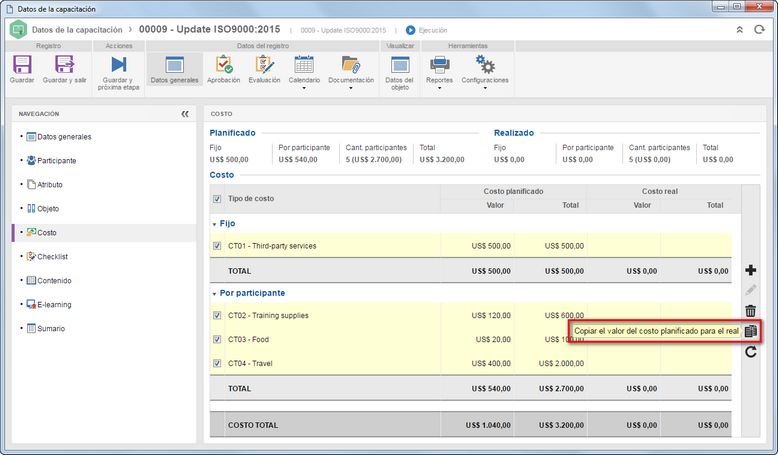Toggle checkbox for CT01 Third-party services
778x455 pixels.
[217, 246]
